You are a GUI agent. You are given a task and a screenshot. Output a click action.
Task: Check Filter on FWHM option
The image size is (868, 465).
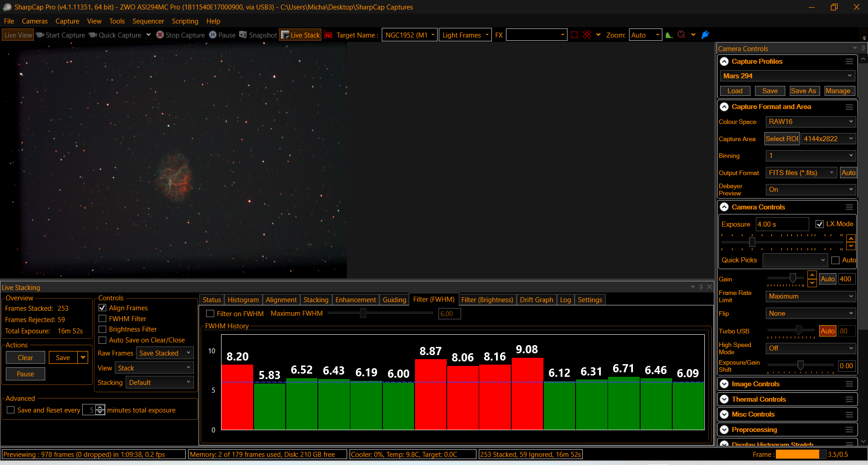pos(210,313)
